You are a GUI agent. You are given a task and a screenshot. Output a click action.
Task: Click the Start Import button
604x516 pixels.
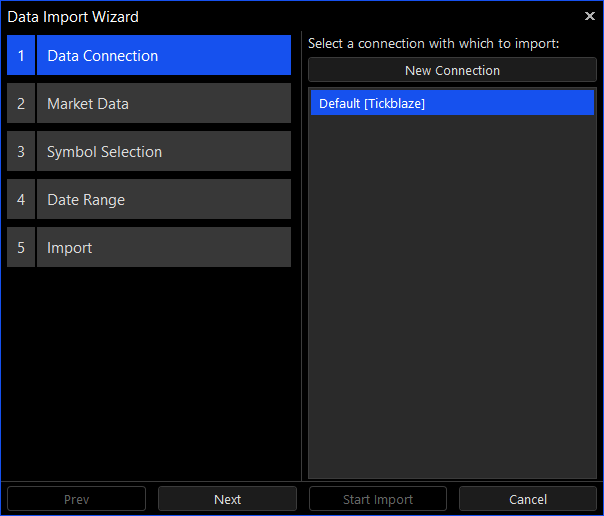click(378, 499)
